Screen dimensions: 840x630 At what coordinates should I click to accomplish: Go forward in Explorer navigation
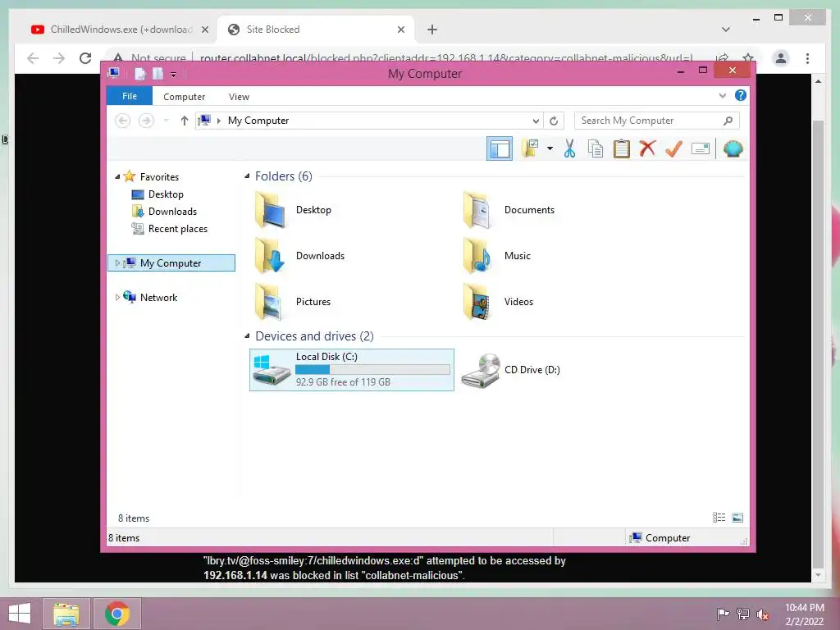click(146, 121)
